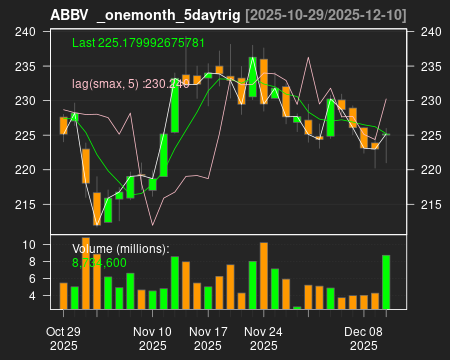Click the 240 label on right price axis
Viewport: 450px width, 360px height.
pyautogui.click(x=431, y=32)
